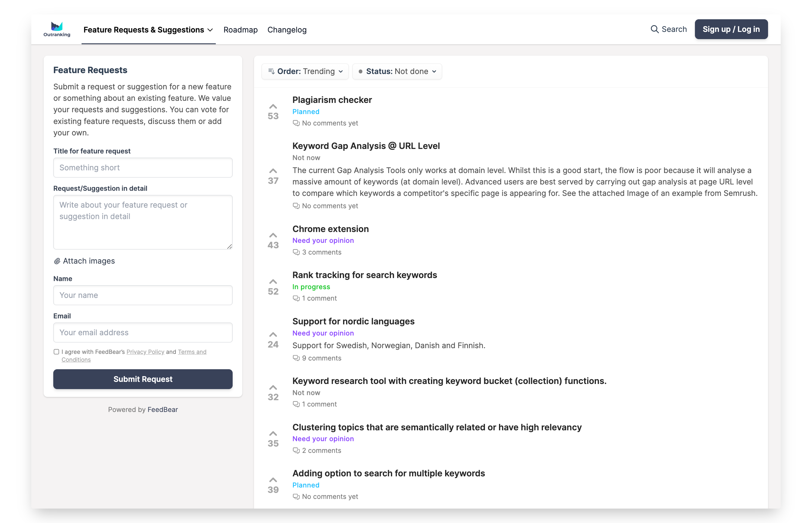The height and width of the screenshot is (523, 812).
Task: Focus the Request/Suggestion in detail textarea
Action: 143,222
